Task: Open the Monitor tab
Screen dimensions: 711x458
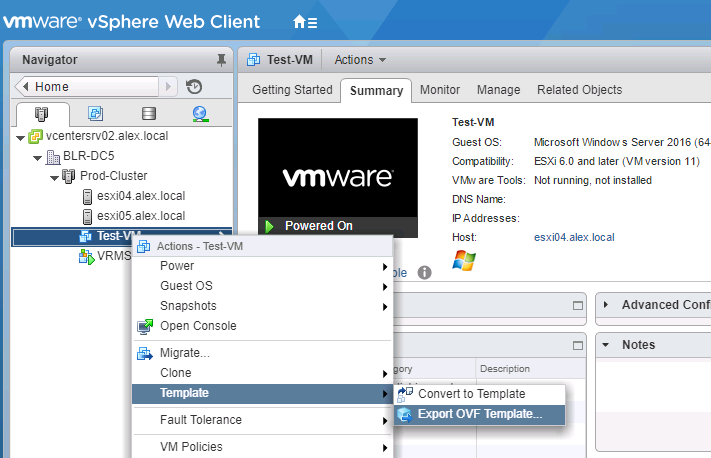Action: coord(439,90)
